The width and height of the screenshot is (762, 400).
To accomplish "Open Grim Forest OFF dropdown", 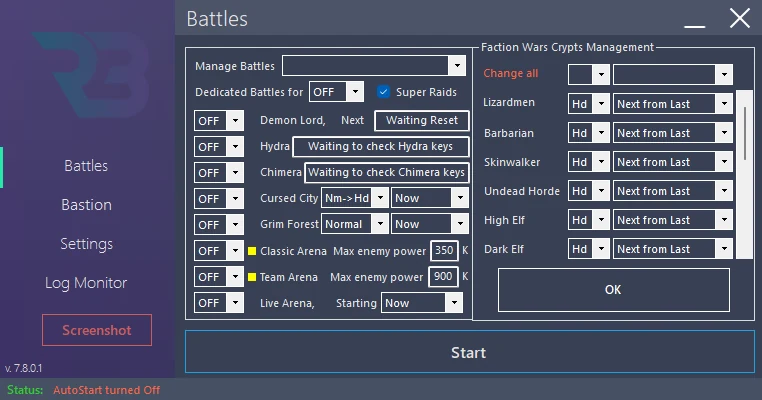I will coord(219,225).
